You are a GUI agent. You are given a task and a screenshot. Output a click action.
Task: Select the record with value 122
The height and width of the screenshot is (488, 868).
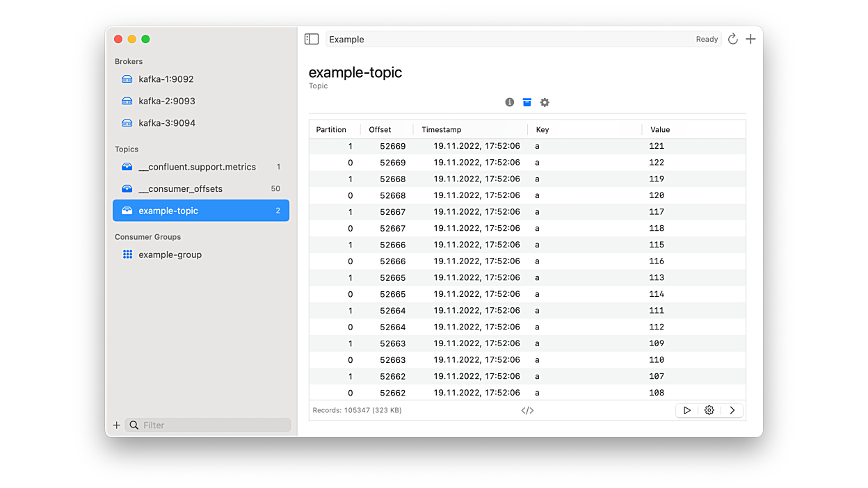(x=527, y=163)
